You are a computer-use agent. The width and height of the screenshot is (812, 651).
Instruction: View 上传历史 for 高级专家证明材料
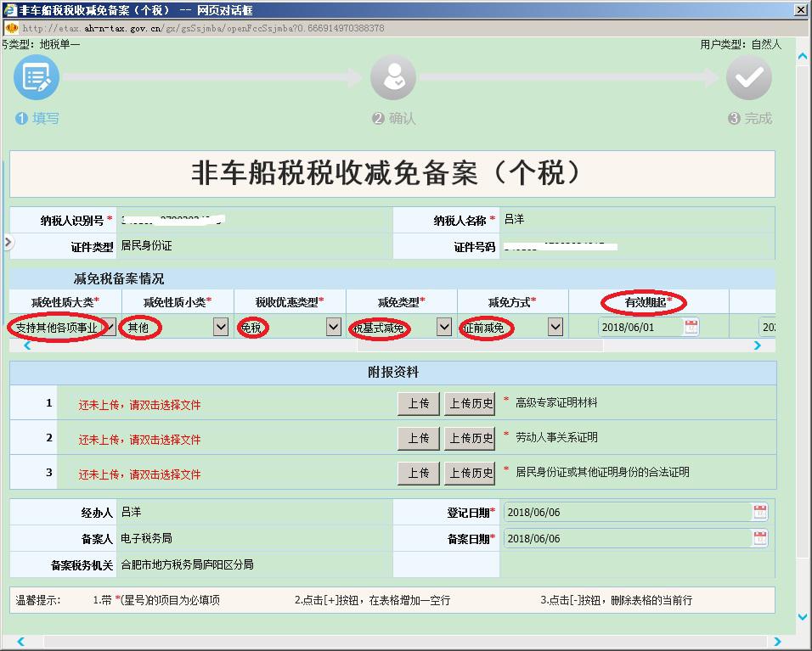tap(470, 404)
